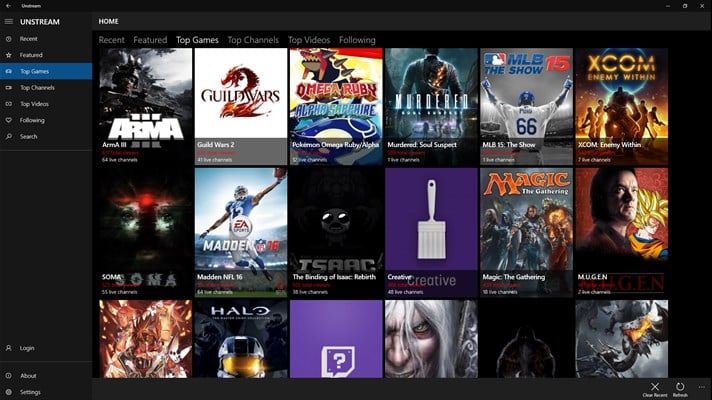Open the Pokémon Omega Ruby/Alpha Sapphire tile

pyautogui.click(x=336, y=106)
